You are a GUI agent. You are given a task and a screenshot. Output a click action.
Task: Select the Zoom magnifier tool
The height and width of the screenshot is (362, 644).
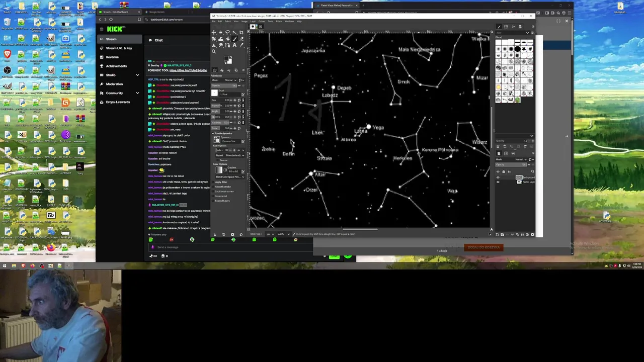click(214, 51)
